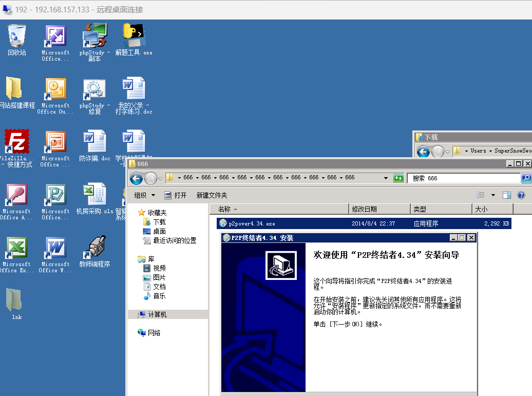532x396 pixels.
Task: Toggle the preview pane in the 666 window
Action: [x=507, y=195]
